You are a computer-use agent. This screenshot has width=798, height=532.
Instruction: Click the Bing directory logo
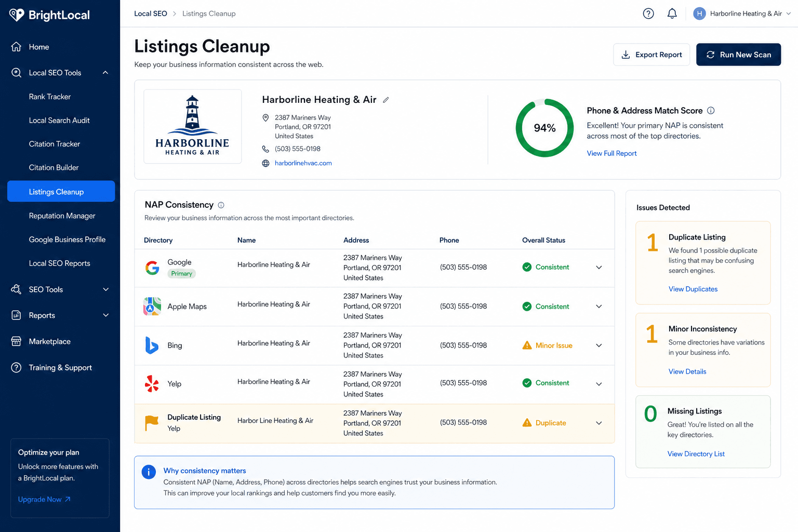(x=152, y=345)
